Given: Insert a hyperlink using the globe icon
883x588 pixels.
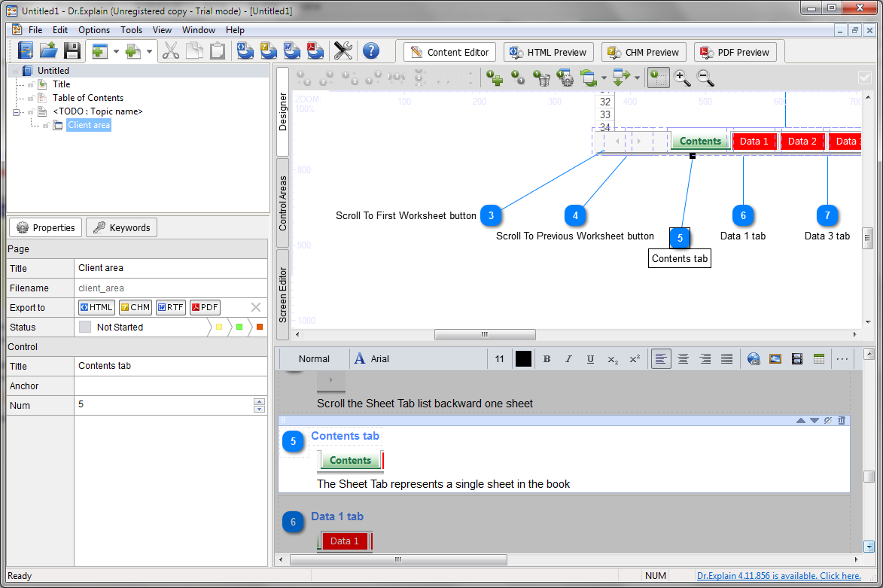Looking at the screenshot, I should [x=754, y=359].
